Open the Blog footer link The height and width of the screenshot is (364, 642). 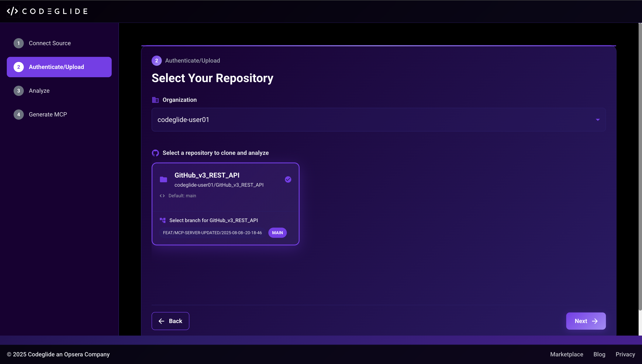coord(599,354)
